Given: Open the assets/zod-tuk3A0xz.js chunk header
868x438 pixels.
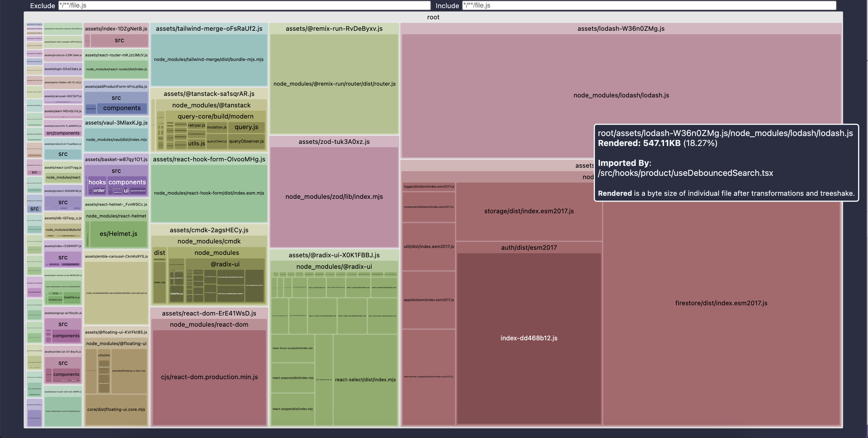Looking at the screenshot, I should 334,142.
